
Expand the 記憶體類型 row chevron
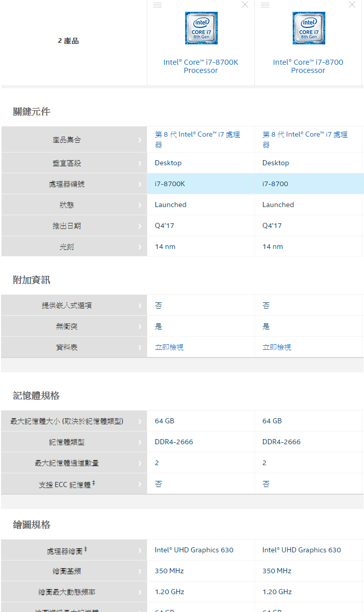(140, 442)
